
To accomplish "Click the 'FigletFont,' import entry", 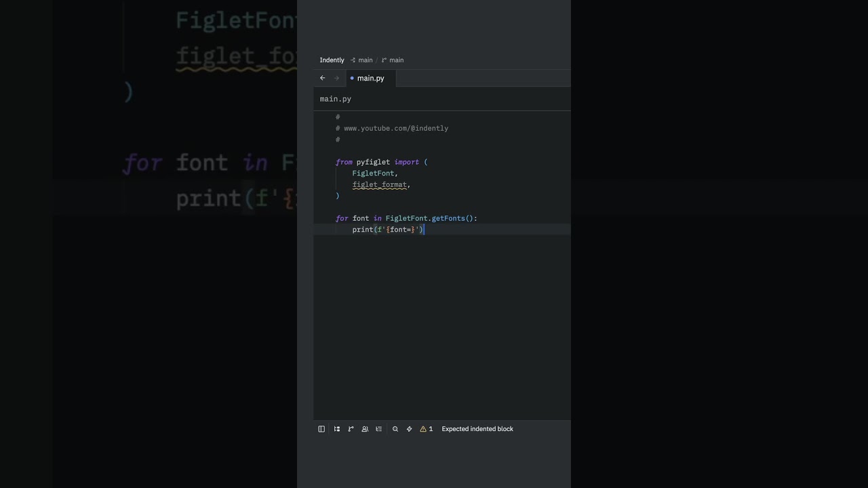I will pos(375,174).
